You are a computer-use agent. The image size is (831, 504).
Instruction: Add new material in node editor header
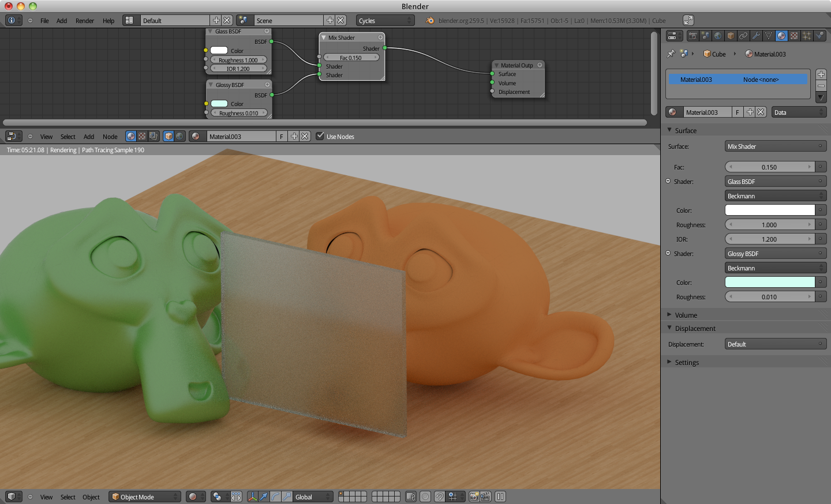294,137
